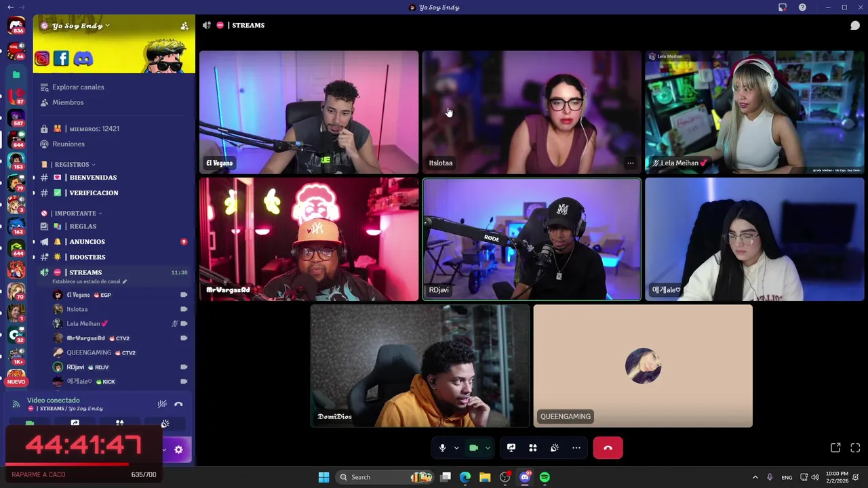Viewport: 868px width, 488px height.
Task: Open microphone options chevron in control bar
Action: click(x=456, y=448)
